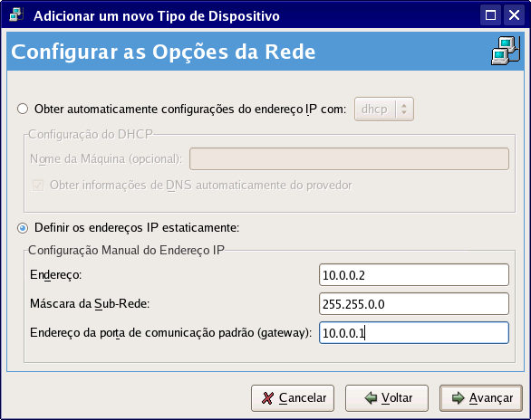This screenshot has height=420, width=531.
Task: Click the dhcp dropdown arrow spinner
Action: pos(404,110)
